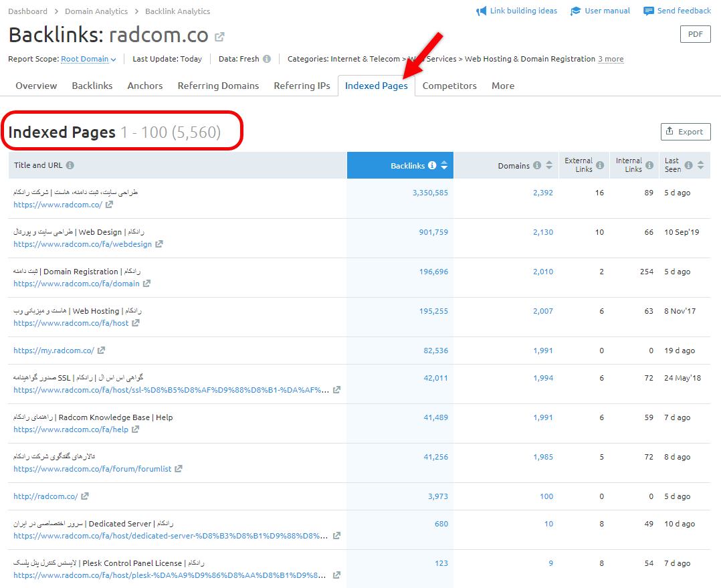Click the Domains column info icon

coord(537,165)
